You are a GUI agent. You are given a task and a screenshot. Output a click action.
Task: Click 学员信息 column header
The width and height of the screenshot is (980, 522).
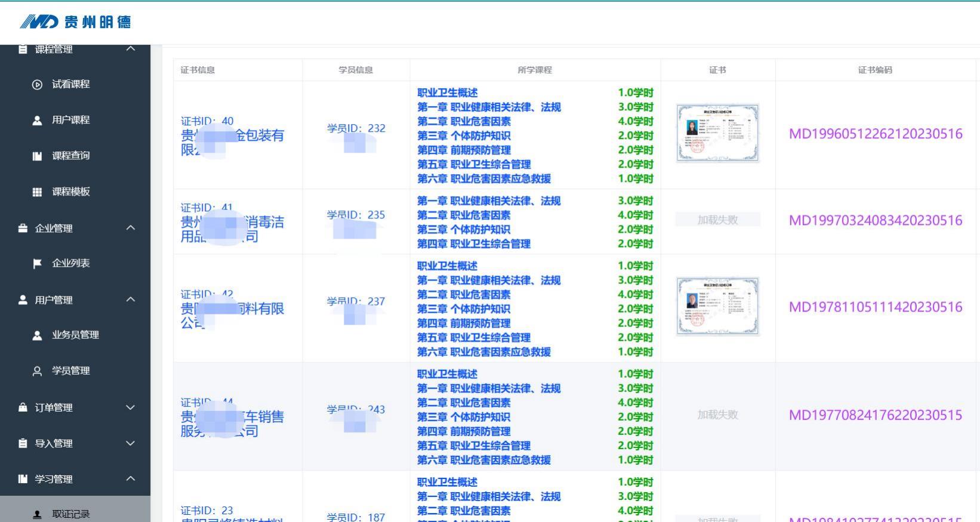(x=356, y=70)
